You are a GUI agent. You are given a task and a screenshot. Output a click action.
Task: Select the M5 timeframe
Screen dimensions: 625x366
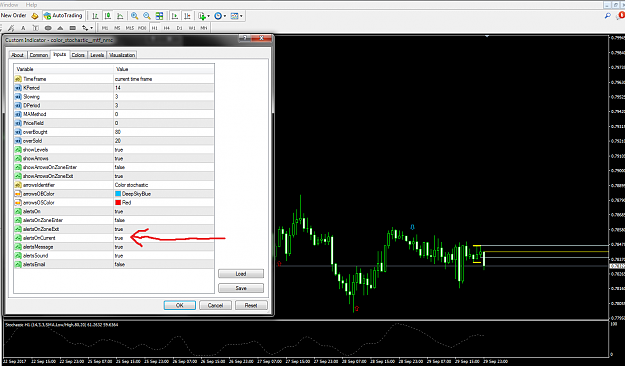117,28
